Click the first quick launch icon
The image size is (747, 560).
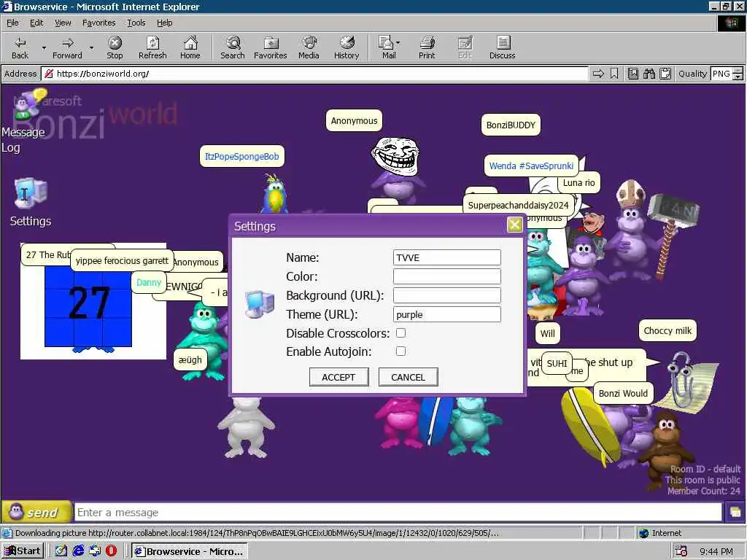[61, 551]
